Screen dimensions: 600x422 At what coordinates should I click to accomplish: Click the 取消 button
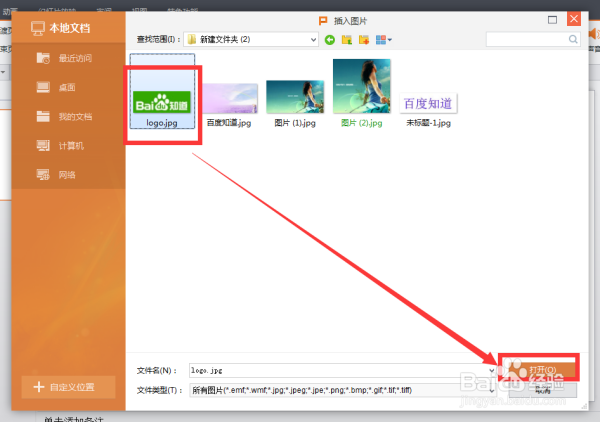coord(543,390)
